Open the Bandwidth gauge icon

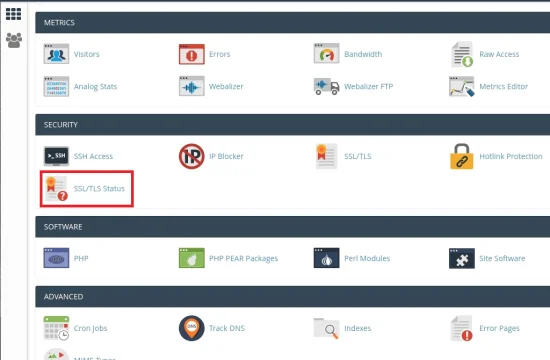[x=326, y=53]
